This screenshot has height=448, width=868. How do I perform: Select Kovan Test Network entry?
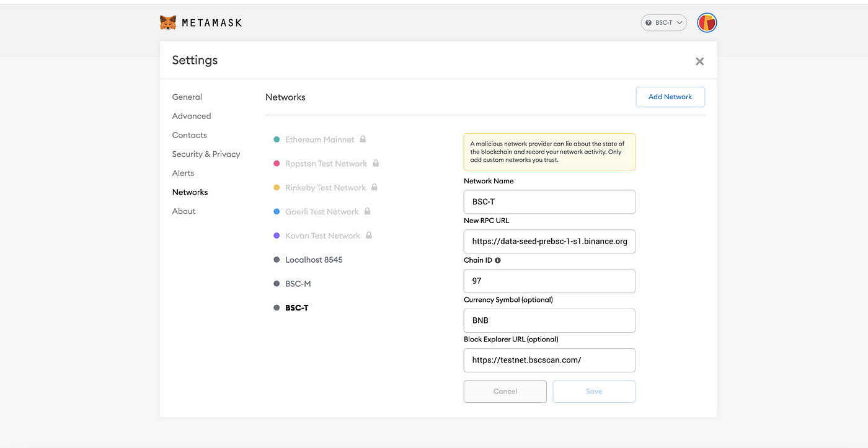pyautogui.click(x=322, y=236)
